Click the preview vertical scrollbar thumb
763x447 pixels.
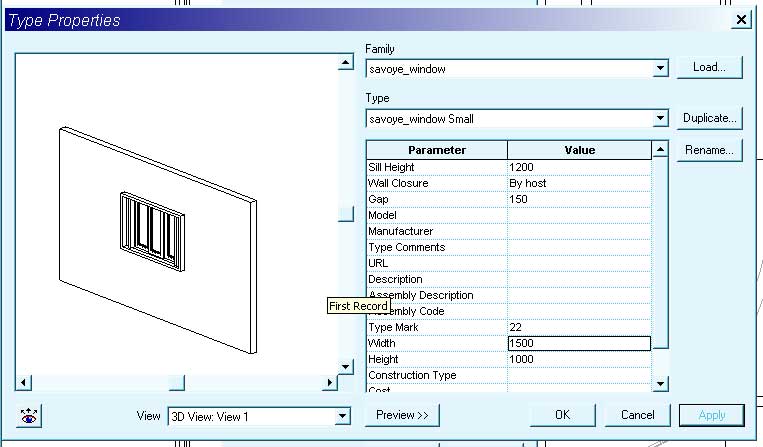345,214
